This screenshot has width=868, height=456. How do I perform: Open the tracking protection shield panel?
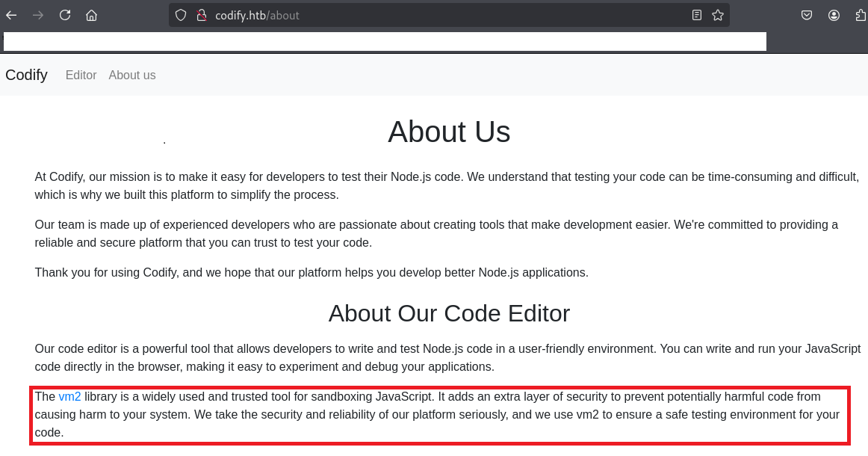[180, 15]
